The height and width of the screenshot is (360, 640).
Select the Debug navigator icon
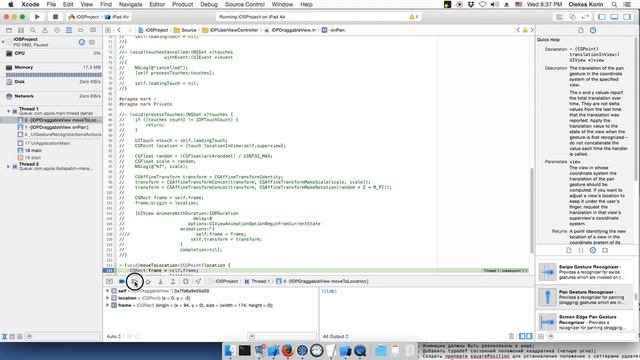click(69, 30)
